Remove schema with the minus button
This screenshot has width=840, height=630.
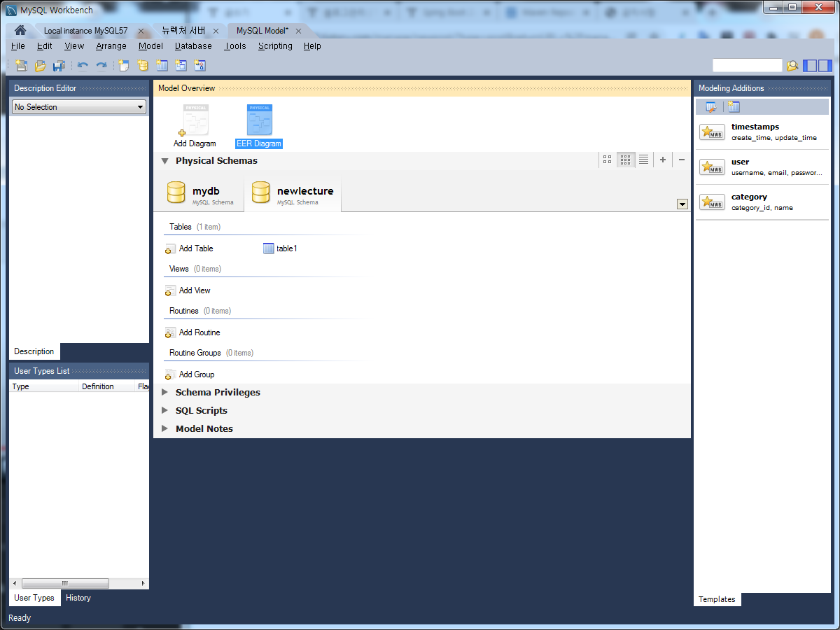(682, 160)
